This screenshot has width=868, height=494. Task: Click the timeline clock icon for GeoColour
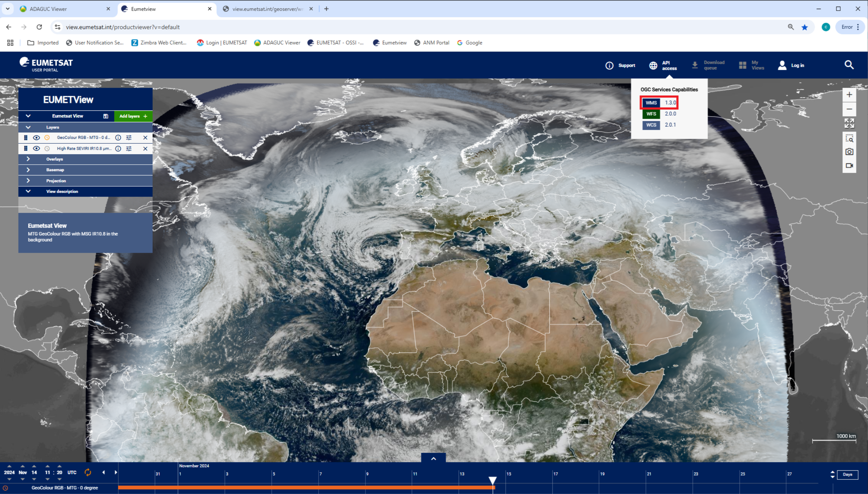point(5,488)
